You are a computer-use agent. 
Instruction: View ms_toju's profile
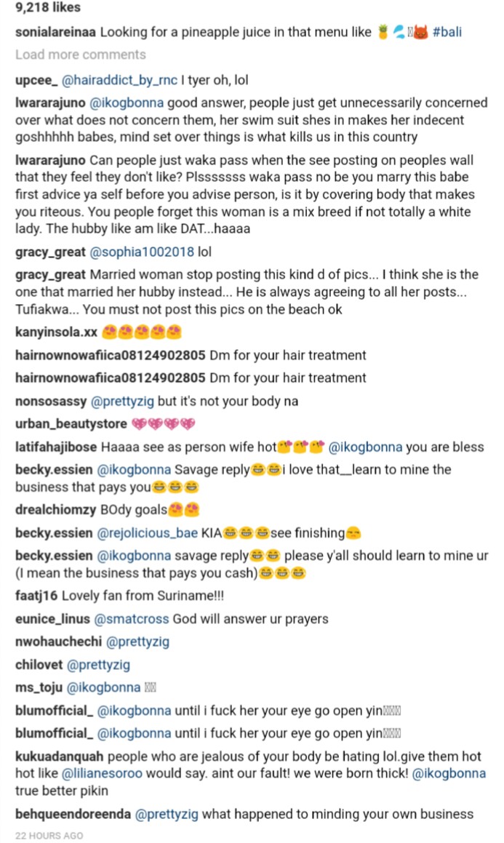[38, 687]
